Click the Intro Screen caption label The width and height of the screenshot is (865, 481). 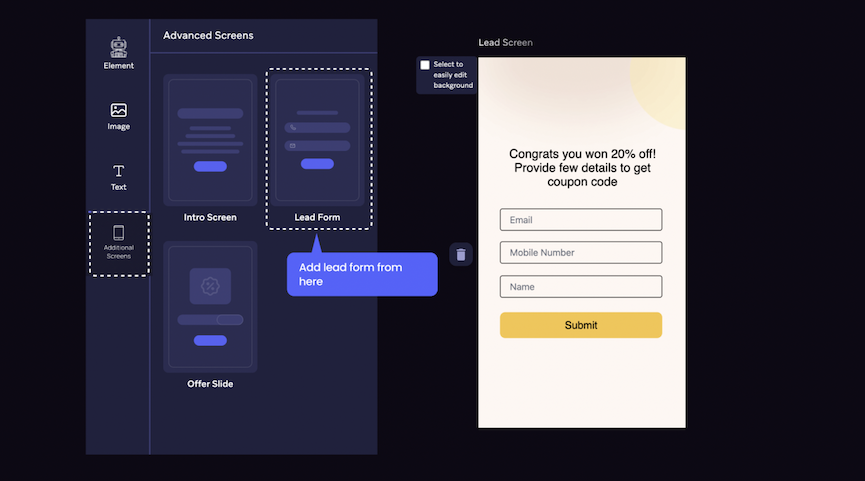pyautogui.click(x=210, y=217)
